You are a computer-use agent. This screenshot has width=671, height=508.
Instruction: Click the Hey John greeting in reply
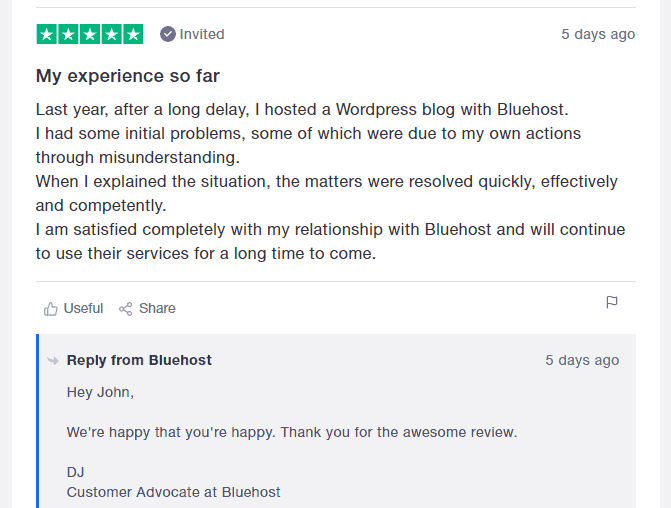tap(100, 392)
